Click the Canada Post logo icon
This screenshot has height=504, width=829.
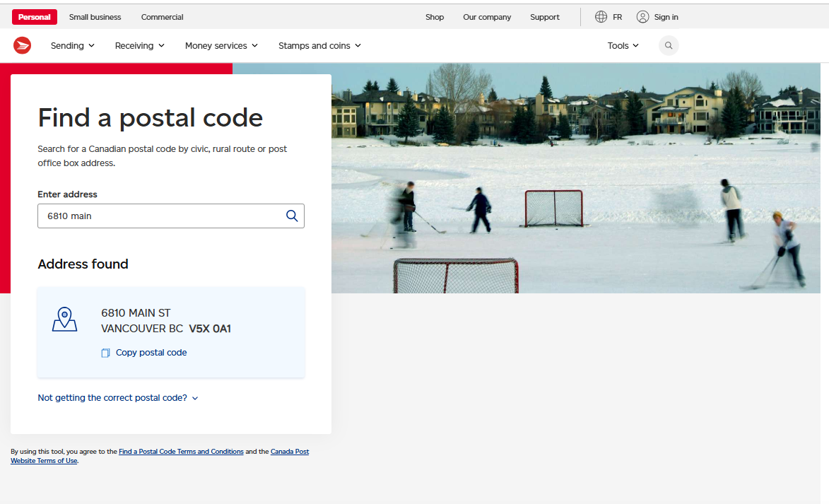coord(22,45)
